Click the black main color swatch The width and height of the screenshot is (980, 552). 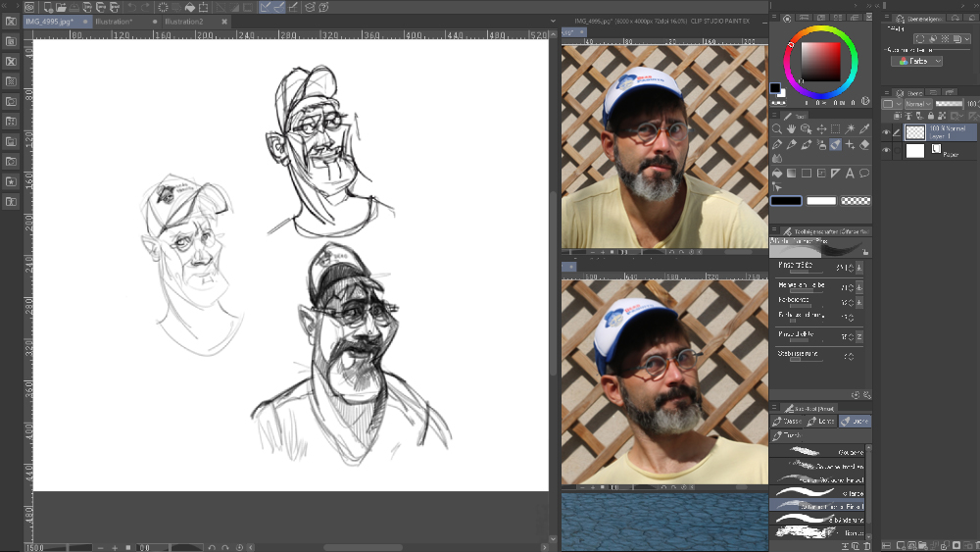tap(786, 201)
